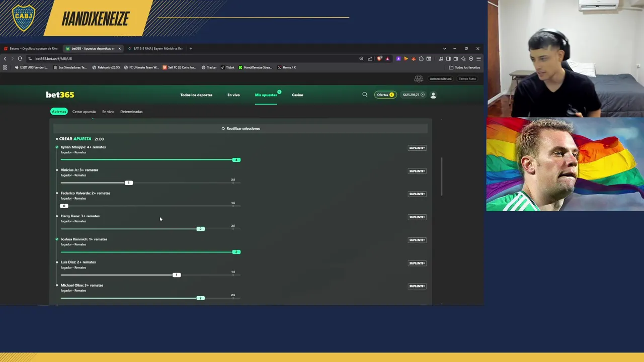644x362 pixels.
Task: Open Mis apuestas in the header
Action: click(266, 95)
